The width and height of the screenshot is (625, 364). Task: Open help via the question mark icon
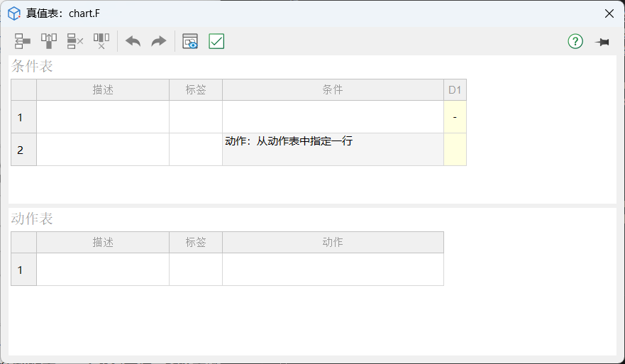coord(575,41)
